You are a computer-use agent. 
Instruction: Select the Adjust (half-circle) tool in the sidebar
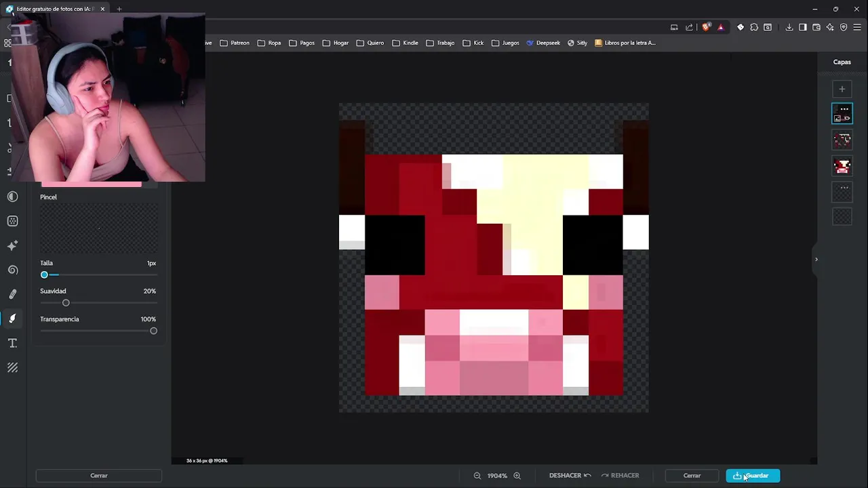(12, 197)
